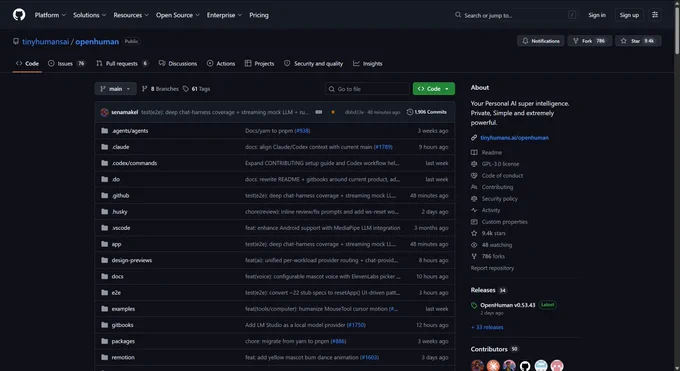Open Security and quality tab
The width and height of the screenshot is (680, 371).
(313, 63)
